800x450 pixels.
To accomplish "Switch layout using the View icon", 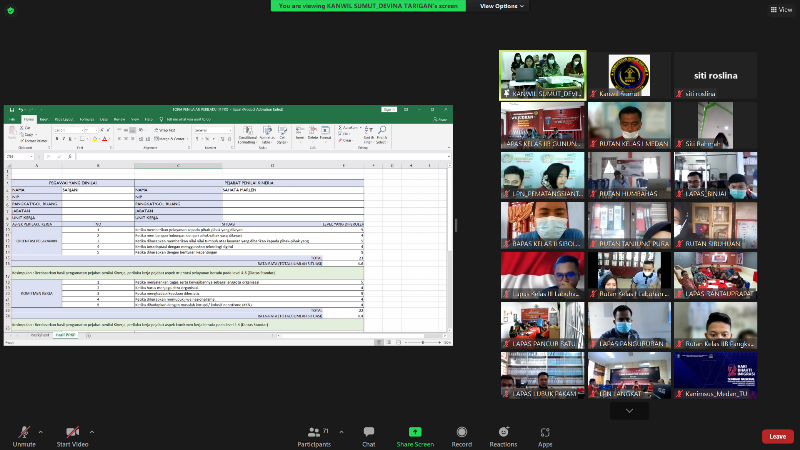I will pos(779,9).
